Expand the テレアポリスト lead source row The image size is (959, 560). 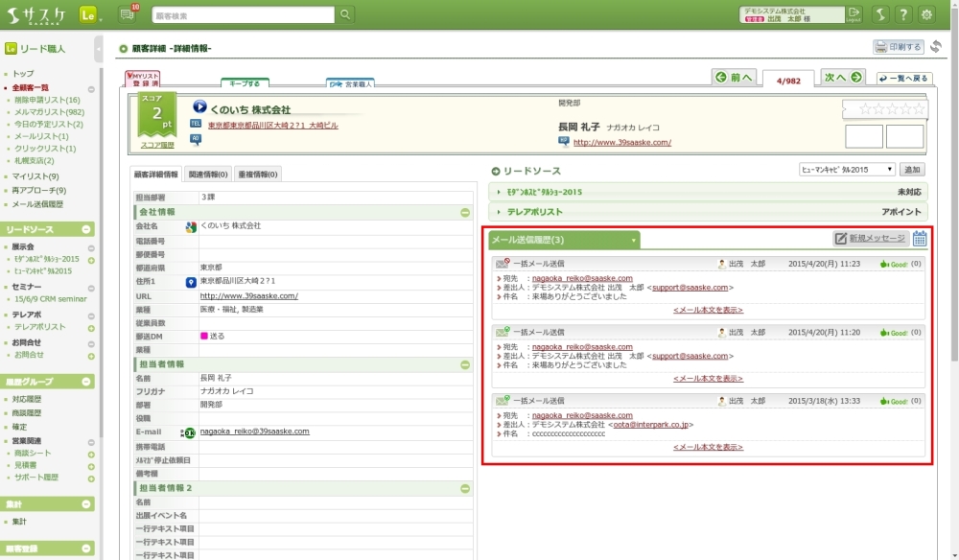coord(708,212)
